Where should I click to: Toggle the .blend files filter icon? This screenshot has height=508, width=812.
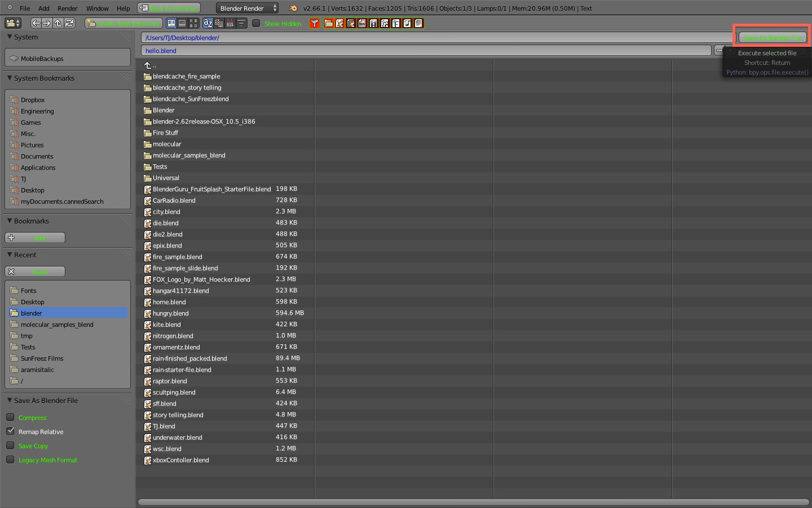click(339, 23)
